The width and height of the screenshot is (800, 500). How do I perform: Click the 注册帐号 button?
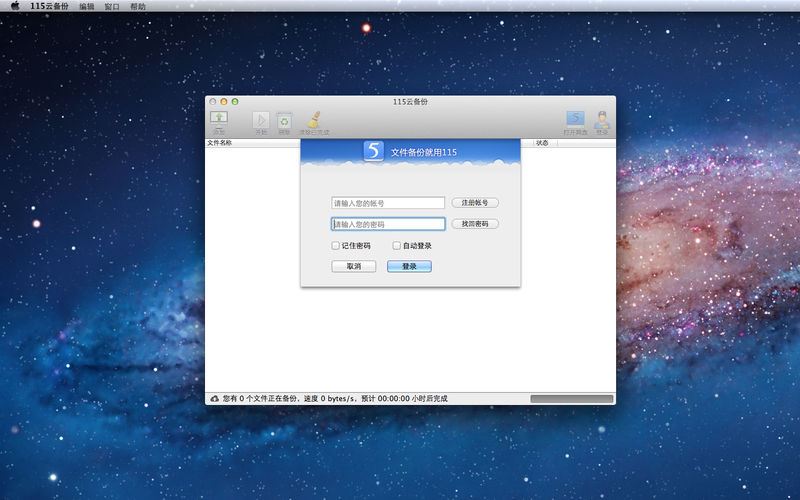(x=475, y=203)
